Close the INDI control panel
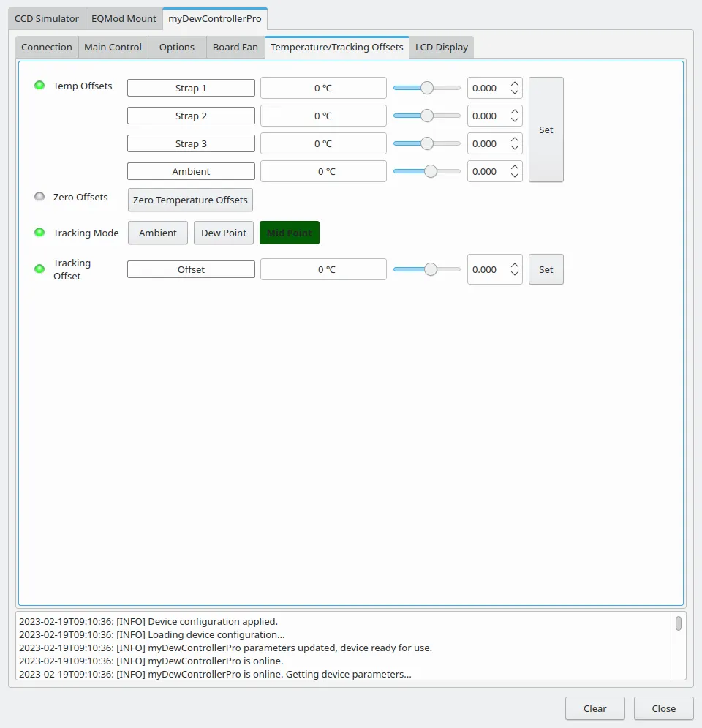 coord(663,708)
